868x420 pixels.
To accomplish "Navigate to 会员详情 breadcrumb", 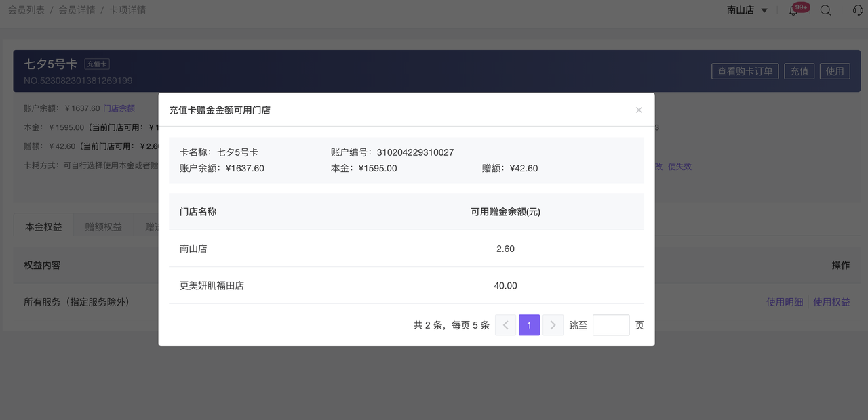I will point(77,10).
